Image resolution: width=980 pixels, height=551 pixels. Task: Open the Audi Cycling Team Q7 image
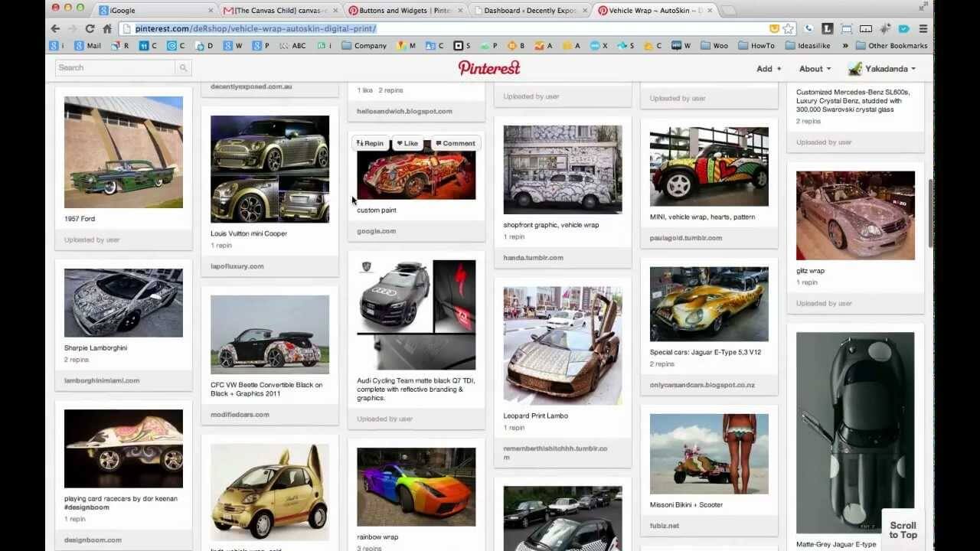point(416,315)
